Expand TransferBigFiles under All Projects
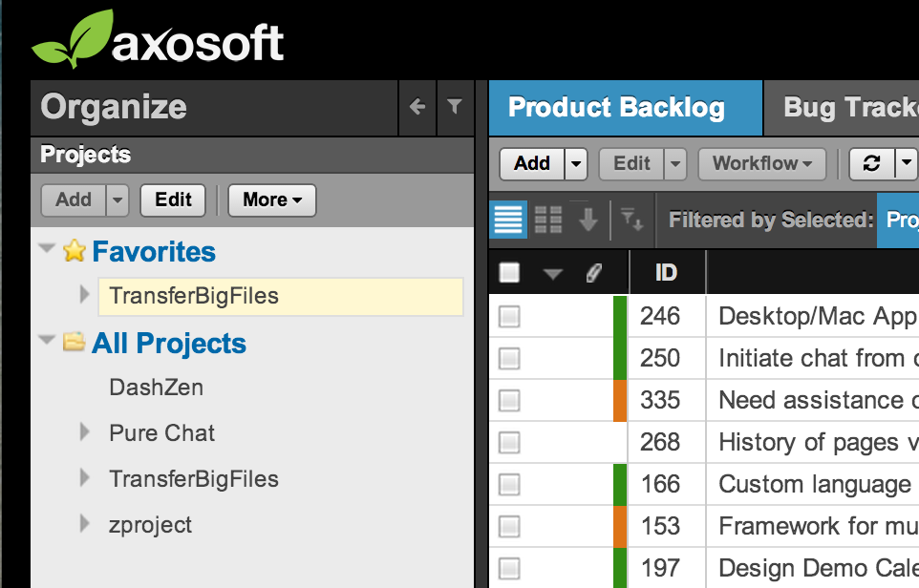The height and width of the screenshot is (588, 919). (85, 478)
